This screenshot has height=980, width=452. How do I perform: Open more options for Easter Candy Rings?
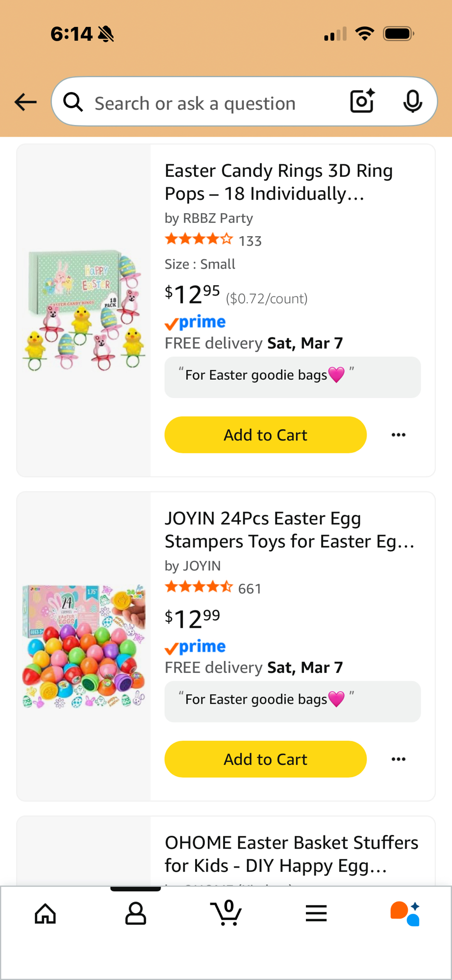pyautogui.click(x=399, y=435)
